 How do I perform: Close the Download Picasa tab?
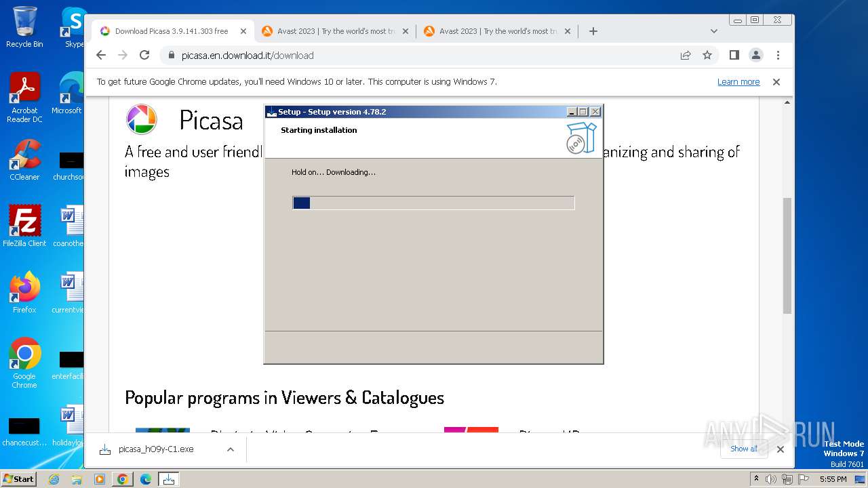click(x=243, y=31)
